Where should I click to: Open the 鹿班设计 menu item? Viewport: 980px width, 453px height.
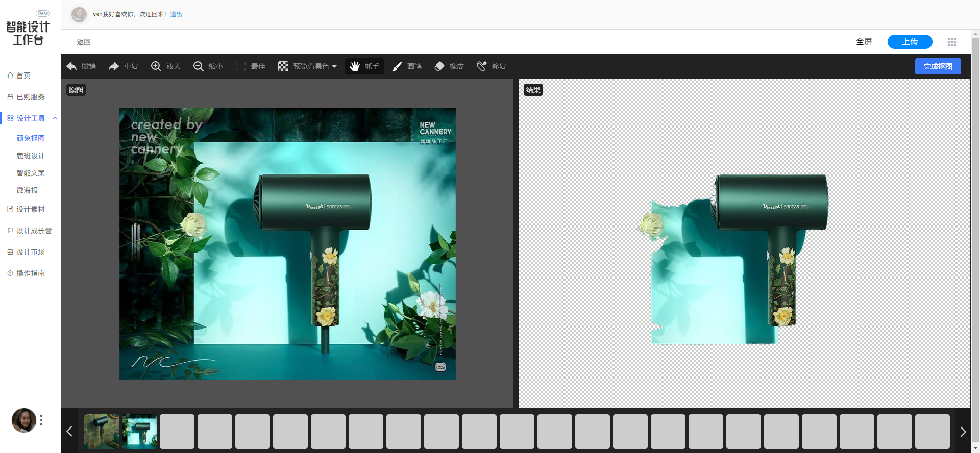coord(31,156)
